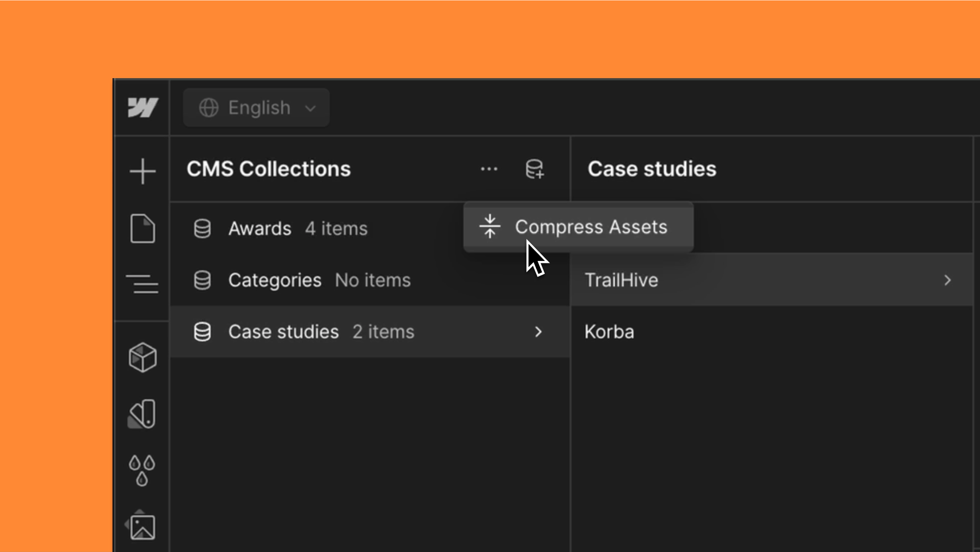The width and height of the screenshot is (980, 552).
Task: Open the Add elements panel
Action: [142, 172]
